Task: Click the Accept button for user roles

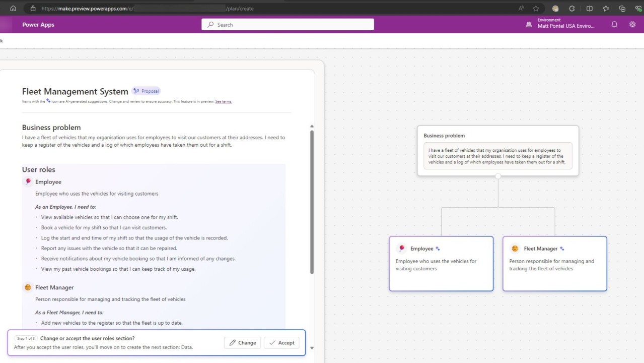Action: 281,343
